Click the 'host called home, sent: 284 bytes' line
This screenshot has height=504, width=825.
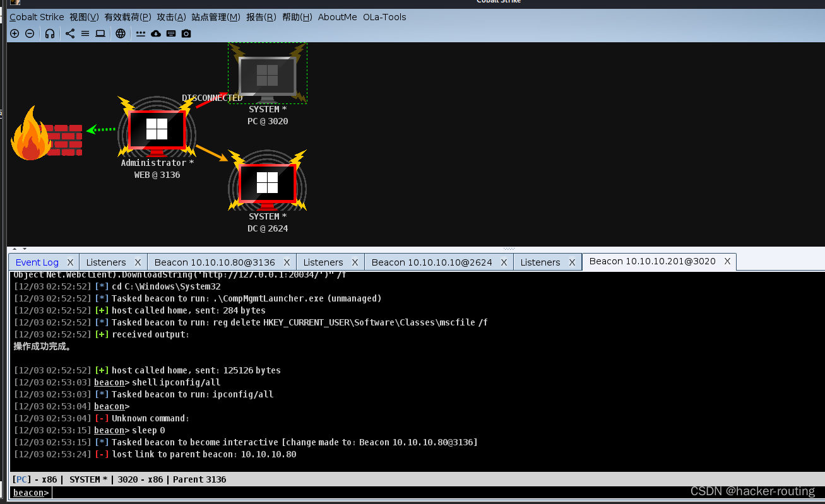139,310
